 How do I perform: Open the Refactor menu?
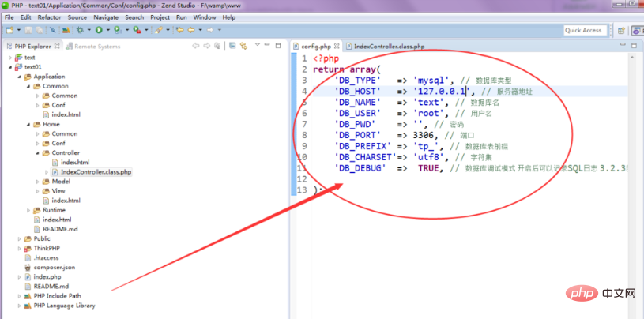coord(49,17)
